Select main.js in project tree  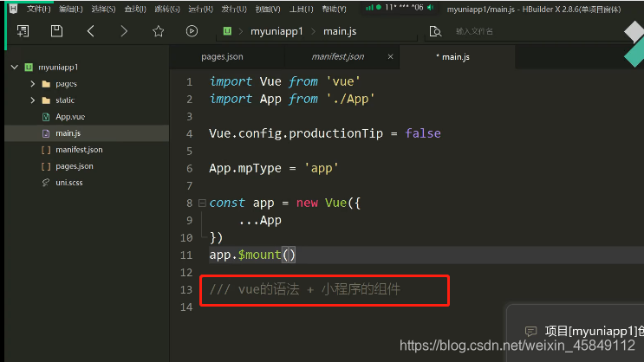[68, 133]
